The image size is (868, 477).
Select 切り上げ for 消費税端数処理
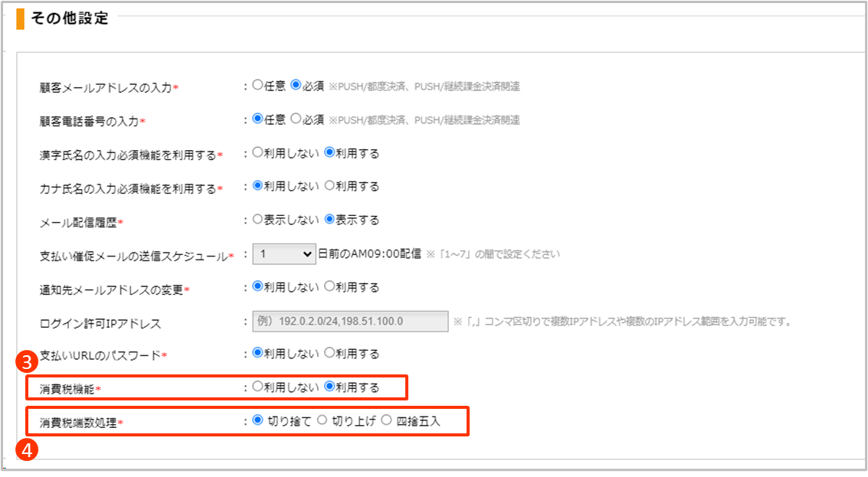click(x=322, y=420)
